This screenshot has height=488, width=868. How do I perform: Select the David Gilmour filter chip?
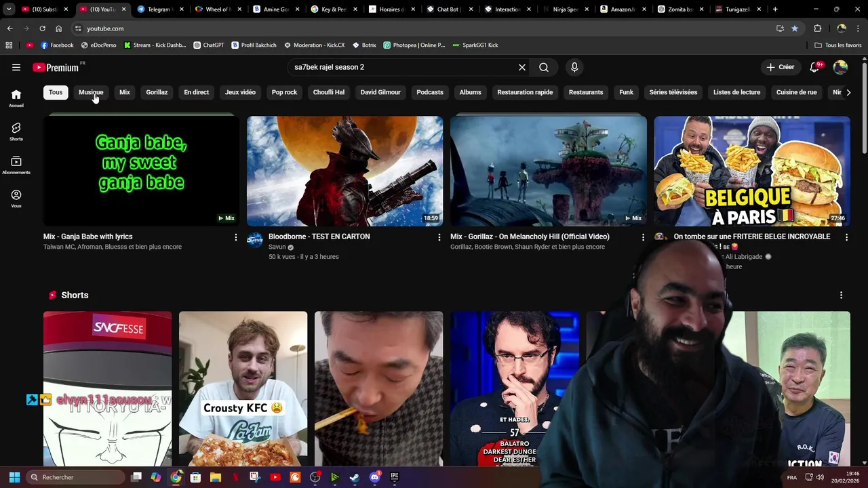(380, 92)
